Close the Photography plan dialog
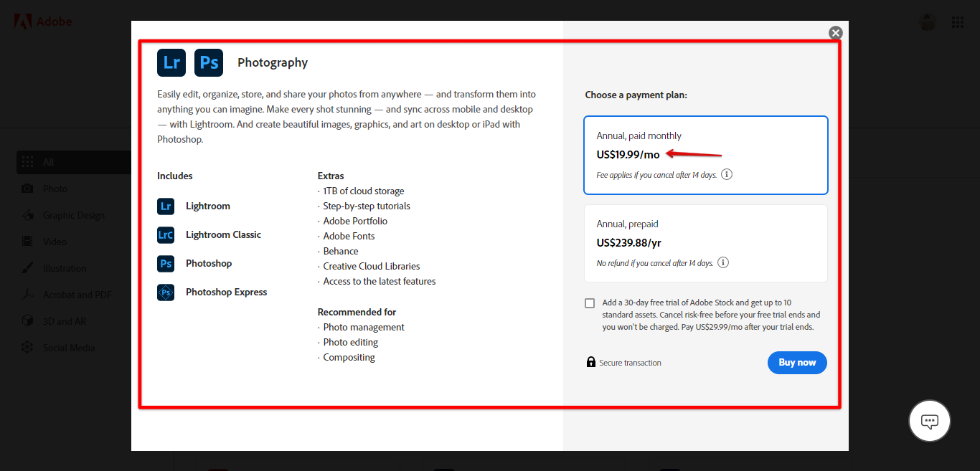980x471 pixels. (835, 33)
